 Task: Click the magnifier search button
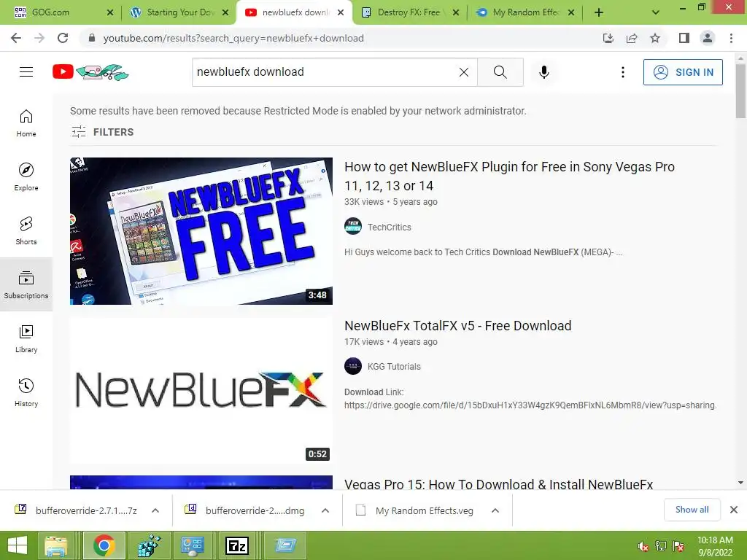500,72
